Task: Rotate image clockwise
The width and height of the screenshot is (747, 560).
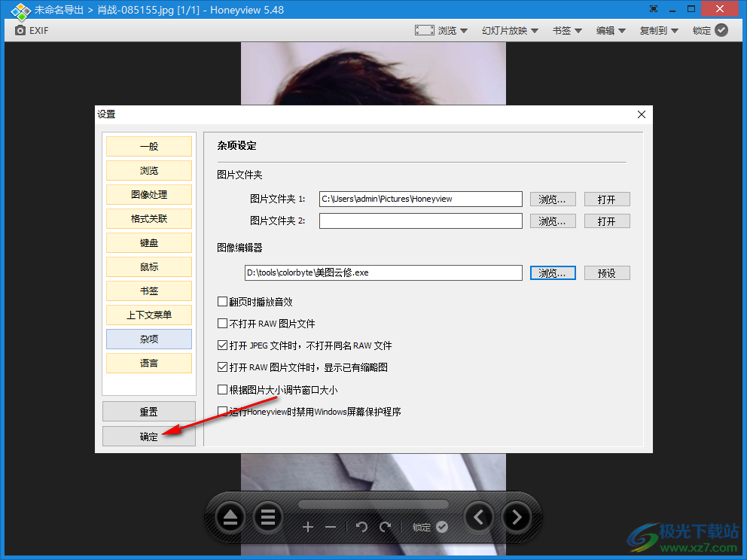Action: [385, 527]
